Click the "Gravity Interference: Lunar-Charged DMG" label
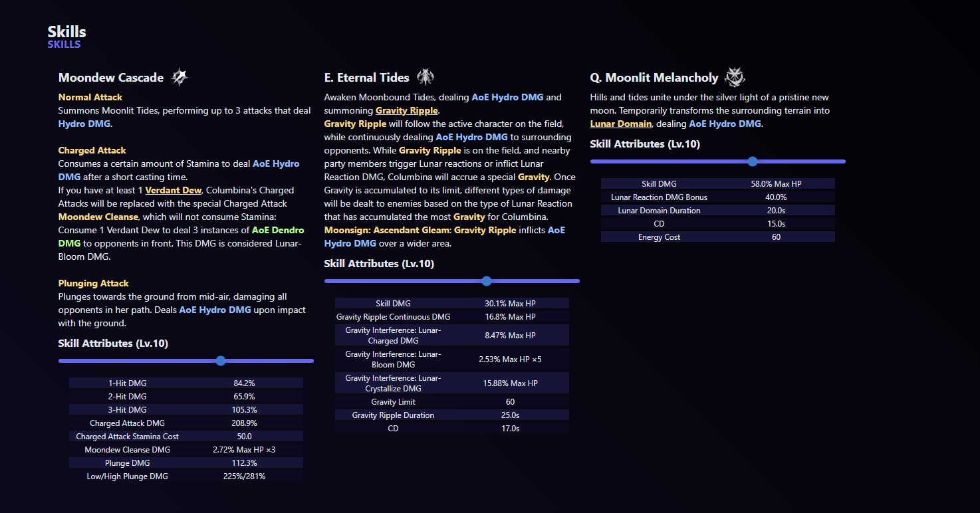 394,336
